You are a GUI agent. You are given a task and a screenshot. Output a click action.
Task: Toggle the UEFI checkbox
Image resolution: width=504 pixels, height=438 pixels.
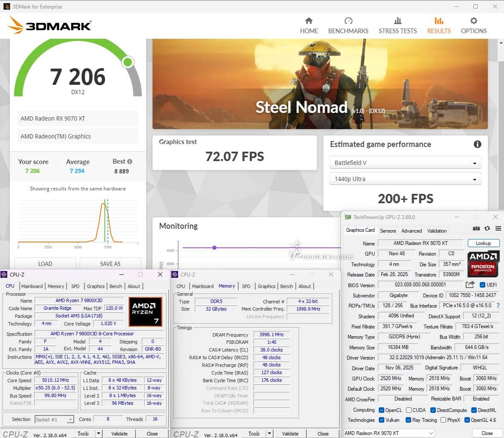(482, 285)
